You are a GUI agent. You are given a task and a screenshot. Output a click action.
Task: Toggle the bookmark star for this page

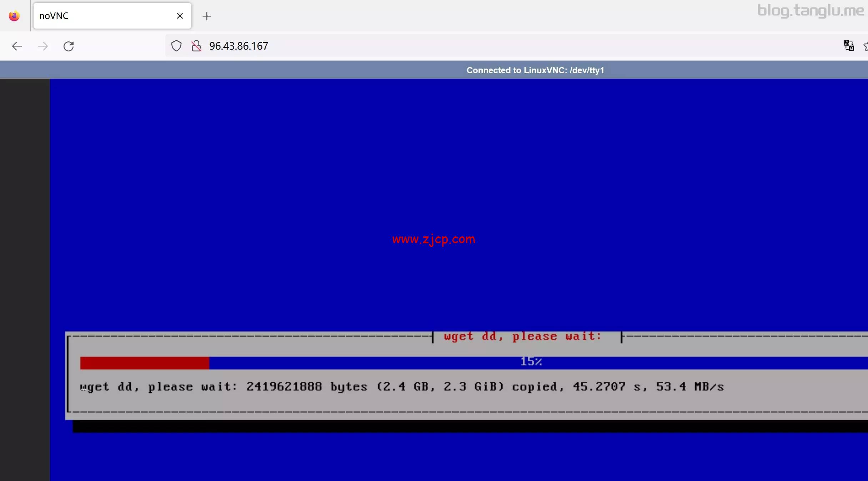[x=866, y=46]
